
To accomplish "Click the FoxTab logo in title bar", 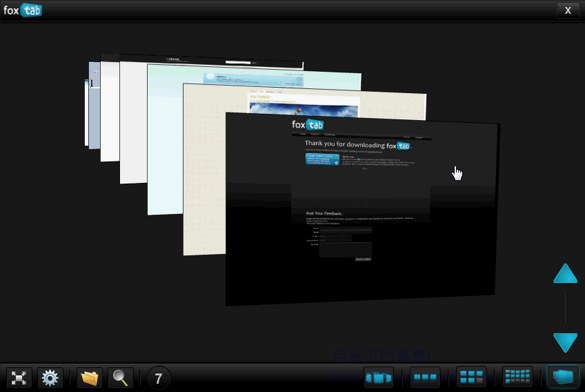I will pyautogui.click(x=23, y=10).
